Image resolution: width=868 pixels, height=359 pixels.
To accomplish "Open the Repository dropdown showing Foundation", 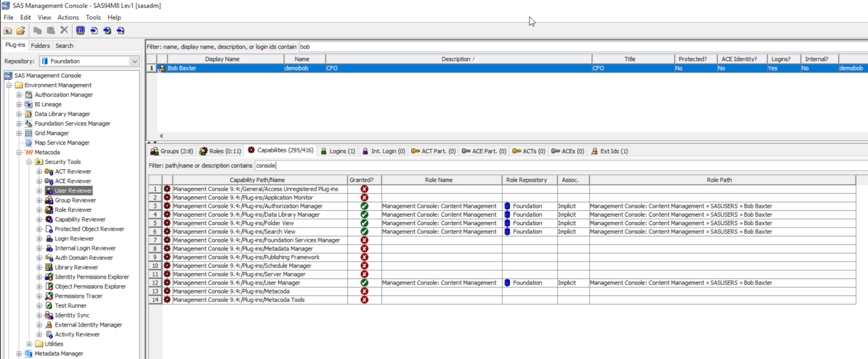I will (135, 61).
